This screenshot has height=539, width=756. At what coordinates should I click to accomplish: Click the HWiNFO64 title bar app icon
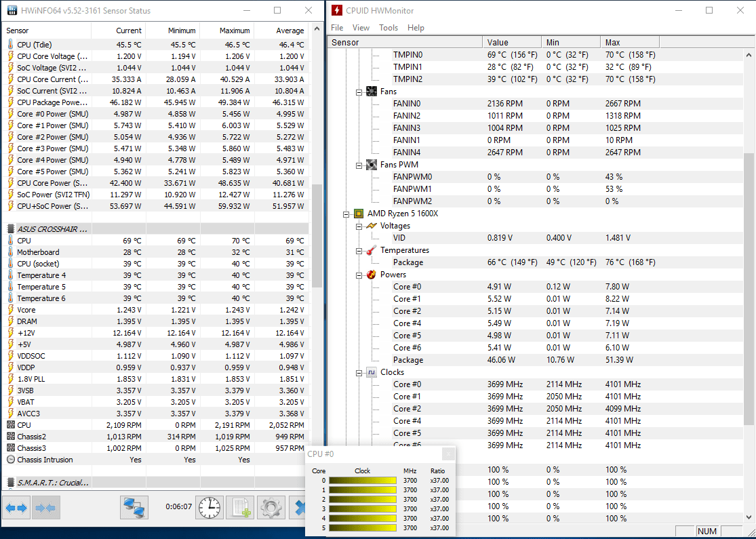(x=12, y=10)
